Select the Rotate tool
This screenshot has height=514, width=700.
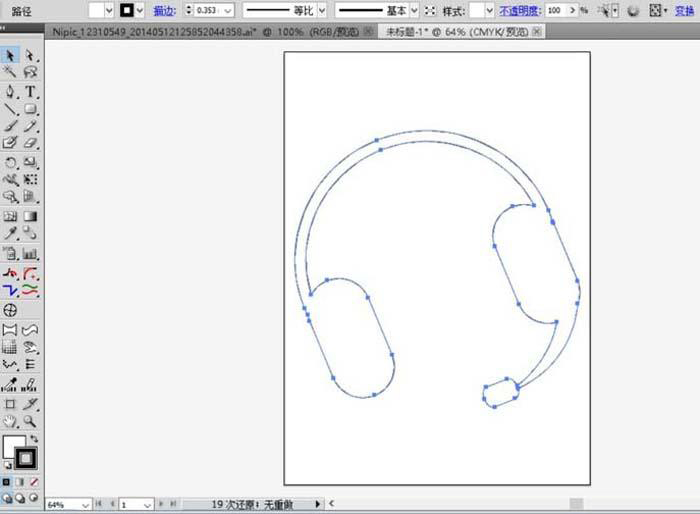10,162
